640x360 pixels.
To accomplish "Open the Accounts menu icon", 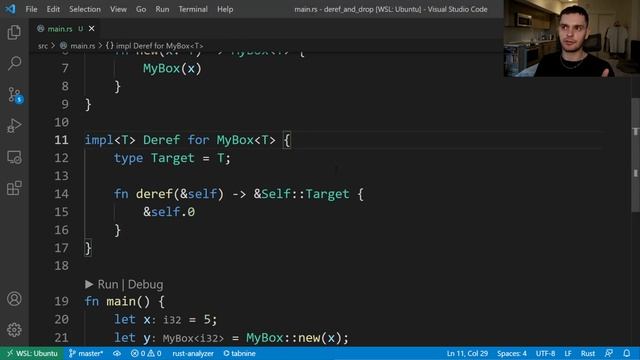I will coord(14,299).
